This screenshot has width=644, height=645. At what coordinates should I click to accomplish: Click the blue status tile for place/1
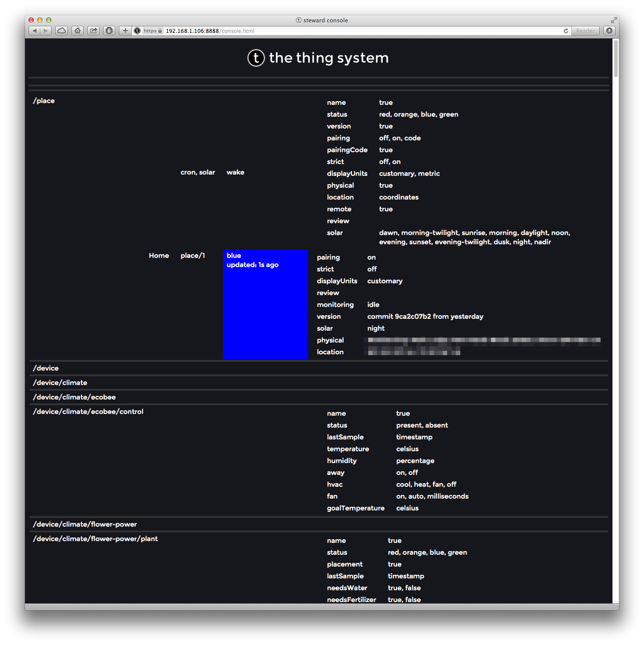(266, 305)
